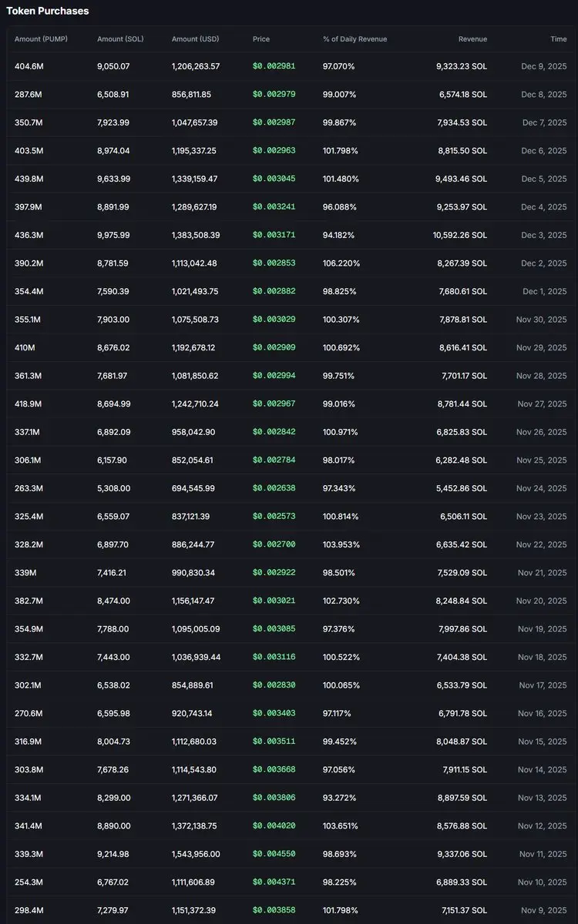Screen dimensions: 578x924
Task: Click the 93.272% daily revenue cell
Action: (x=339, y=798)
